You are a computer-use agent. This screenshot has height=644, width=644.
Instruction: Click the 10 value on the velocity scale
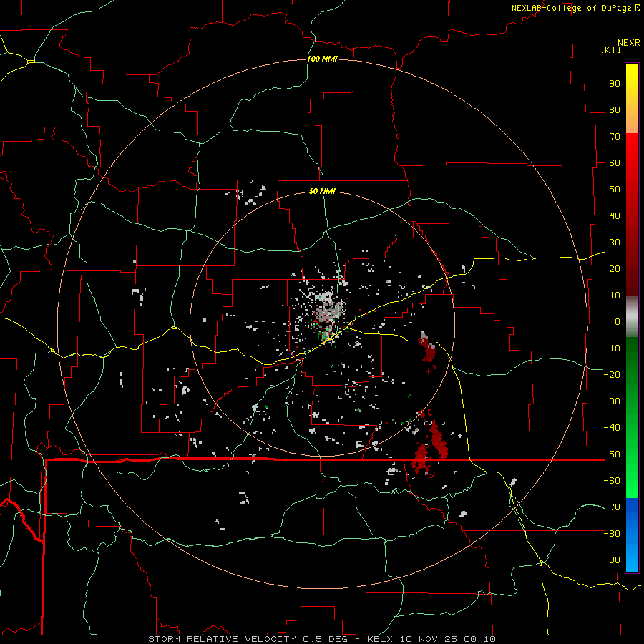[x=615, y=296]
